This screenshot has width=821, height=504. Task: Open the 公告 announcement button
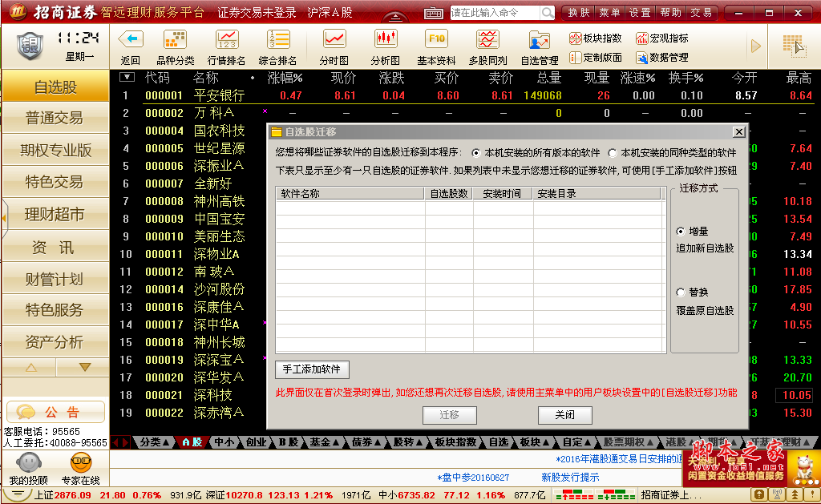55,412
